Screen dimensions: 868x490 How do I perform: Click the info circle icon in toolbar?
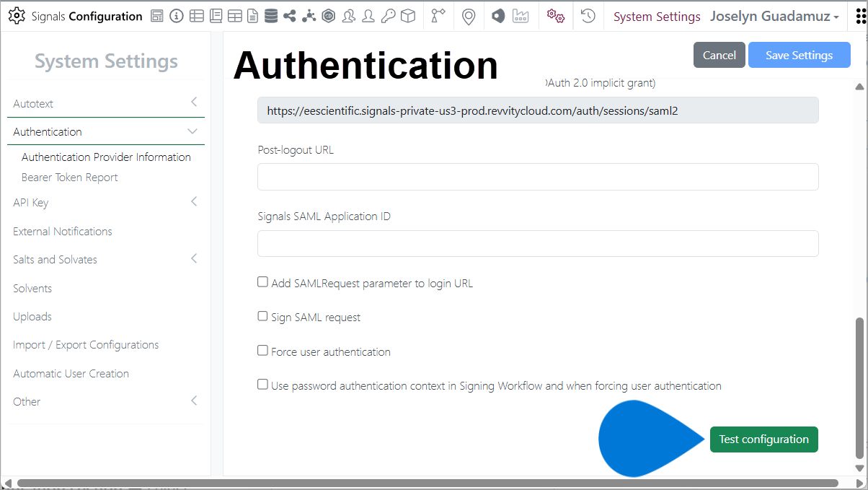pyautogui.click(x=177, y=16)
